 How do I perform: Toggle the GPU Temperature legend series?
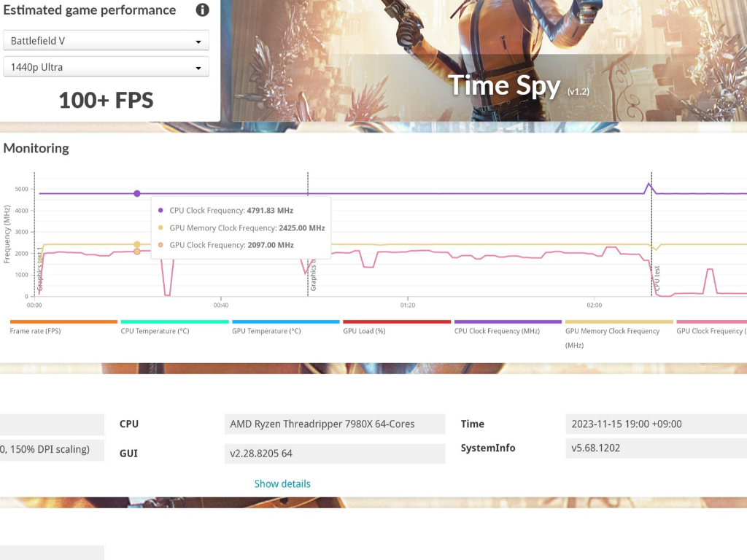[x=285, y=327]
